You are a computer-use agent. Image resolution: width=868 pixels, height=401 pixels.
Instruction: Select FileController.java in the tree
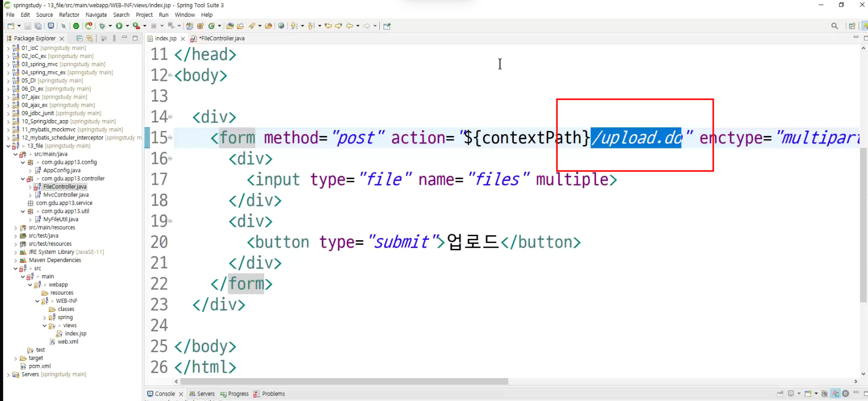[65, 187]
